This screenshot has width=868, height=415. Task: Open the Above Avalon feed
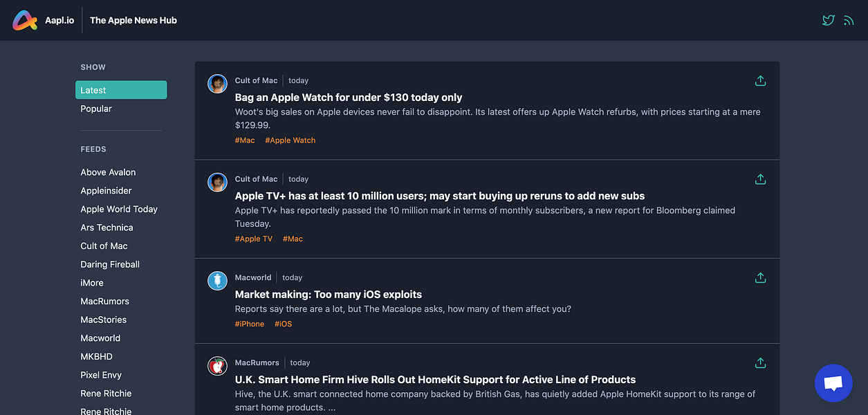pos(108,172)
